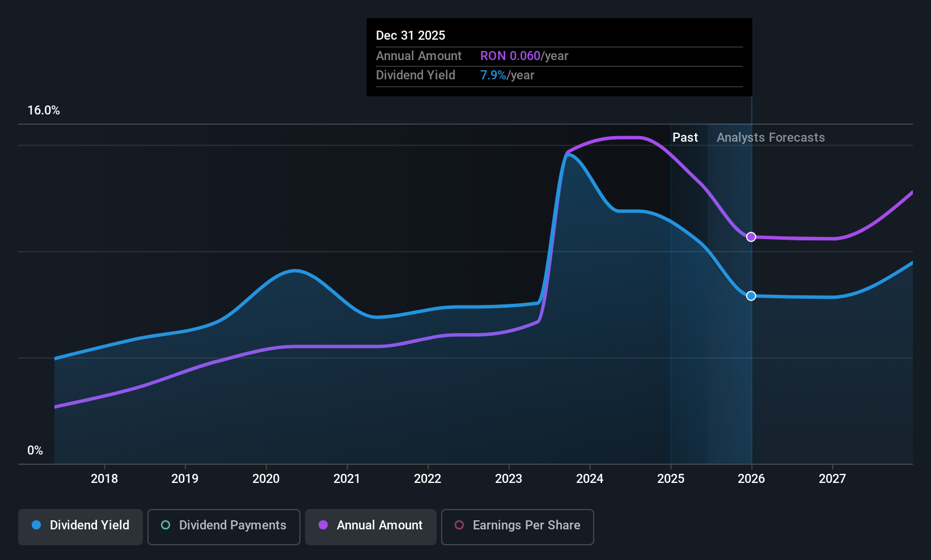Image resolution: width=931 pixels, height=560 pixels.
Task: Click the 0% y-axis label
Action: pos(35,451)
